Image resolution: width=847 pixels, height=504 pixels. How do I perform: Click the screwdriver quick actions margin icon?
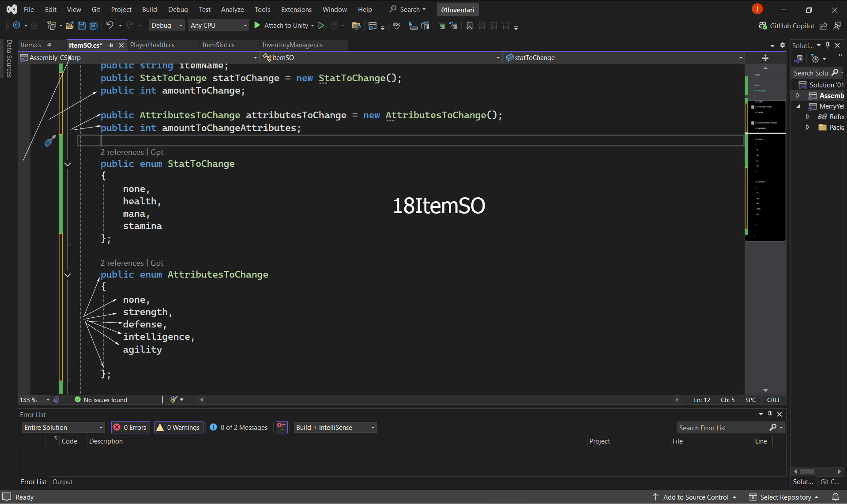[50, 141]
